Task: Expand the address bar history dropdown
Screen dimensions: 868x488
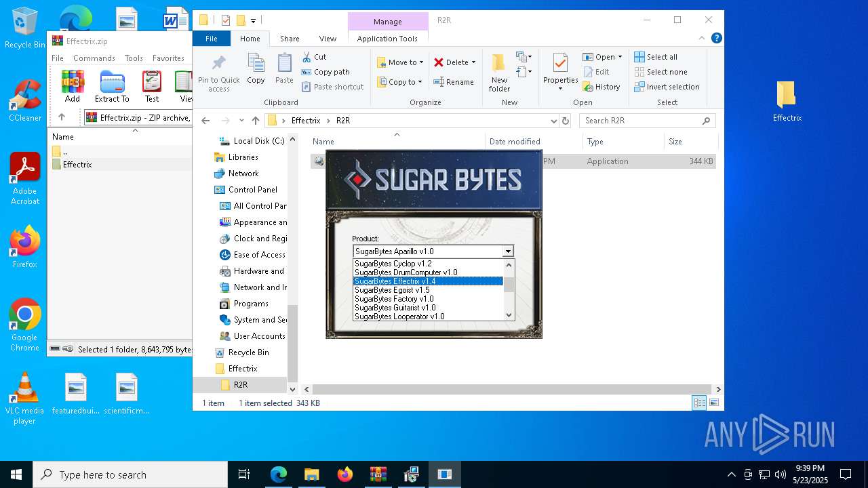Action: pyautogui.click(x=554, y=121)
